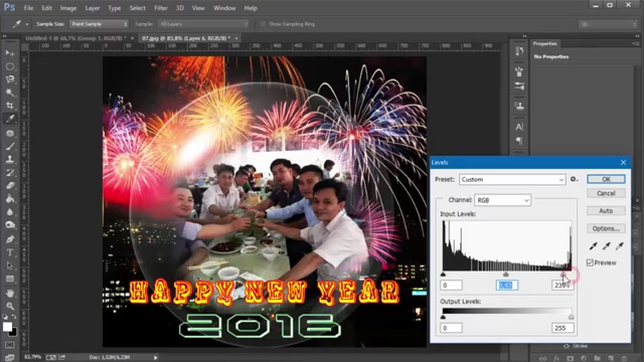This screenshot has width=644, height=362.
Task: Activate the Horizontal Type tool
Action: [10, 252]
